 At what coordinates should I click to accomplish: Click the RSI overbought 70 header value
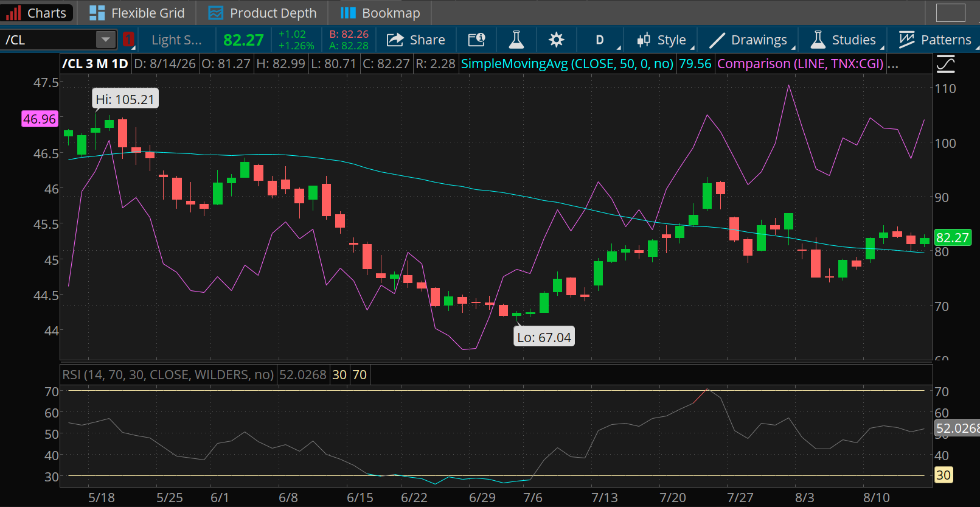click(360, 374)
